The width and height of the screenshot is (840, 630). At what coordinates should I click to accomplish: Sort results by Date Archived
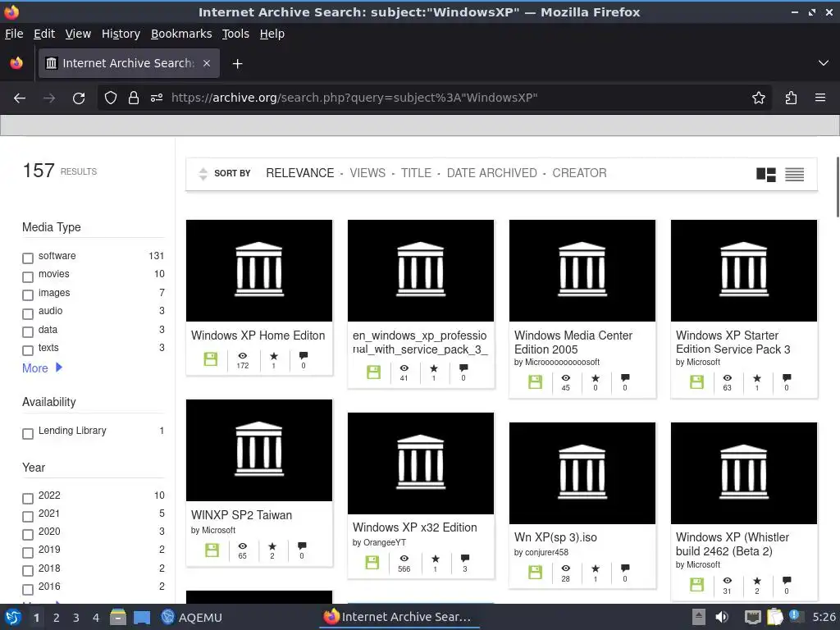492,173
